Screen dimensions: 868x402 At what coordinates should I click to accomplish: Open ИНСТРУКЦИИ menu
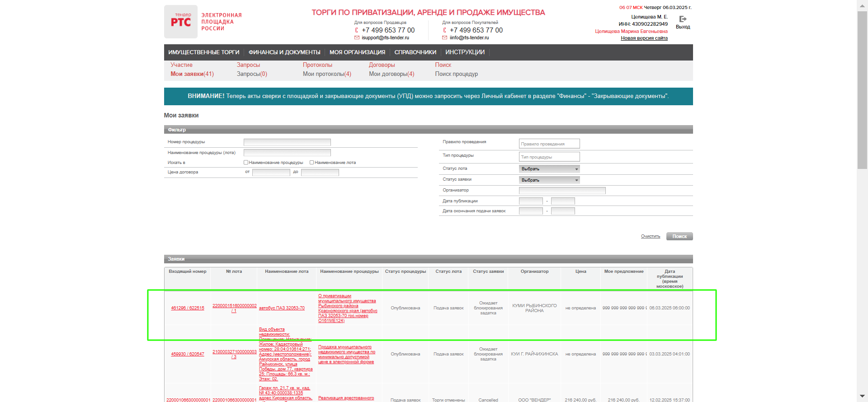coord(465,52)
